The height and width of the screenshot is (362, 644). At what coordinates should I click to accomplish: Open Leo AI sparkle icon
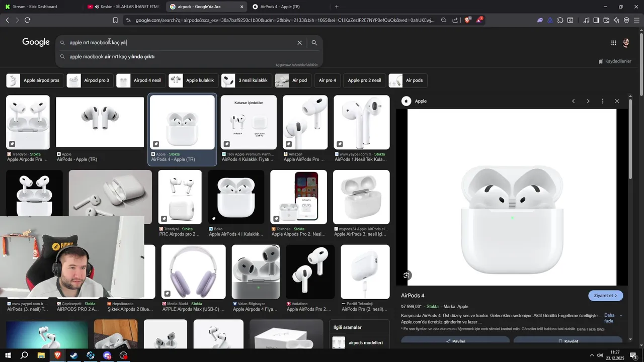[x=616, y=20]
